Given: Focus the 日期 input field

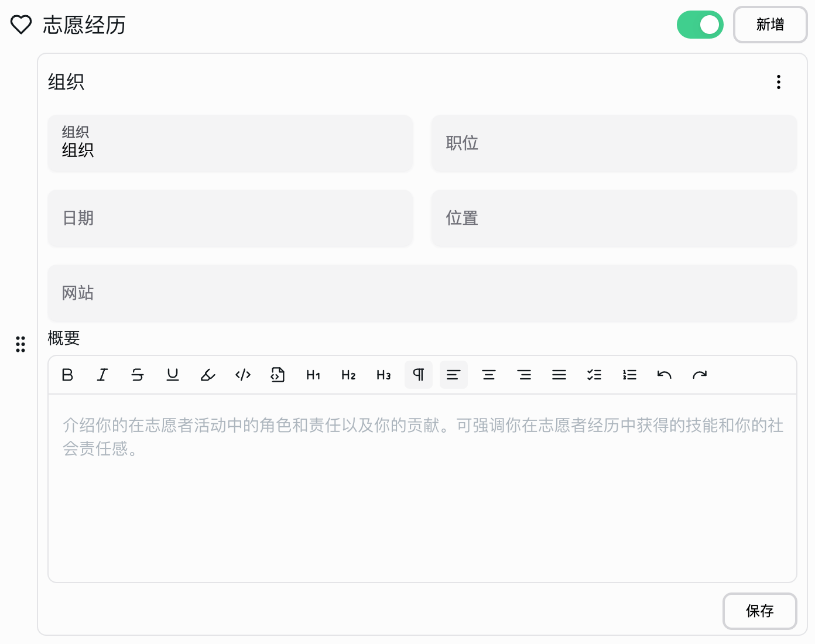Looking at the screenshot, I should coord(230,218).
